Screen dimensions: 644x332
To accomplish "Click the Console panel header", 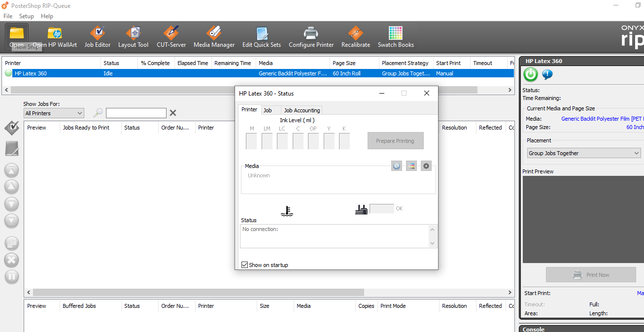I will (x=582, y=329).
